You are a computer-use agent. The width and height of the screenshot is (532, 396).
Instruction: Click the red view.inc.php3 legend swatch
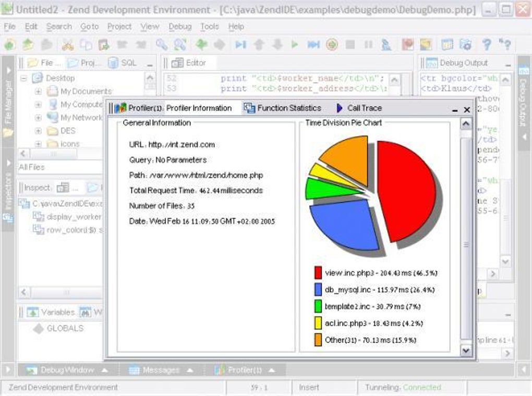pos(318,273)
